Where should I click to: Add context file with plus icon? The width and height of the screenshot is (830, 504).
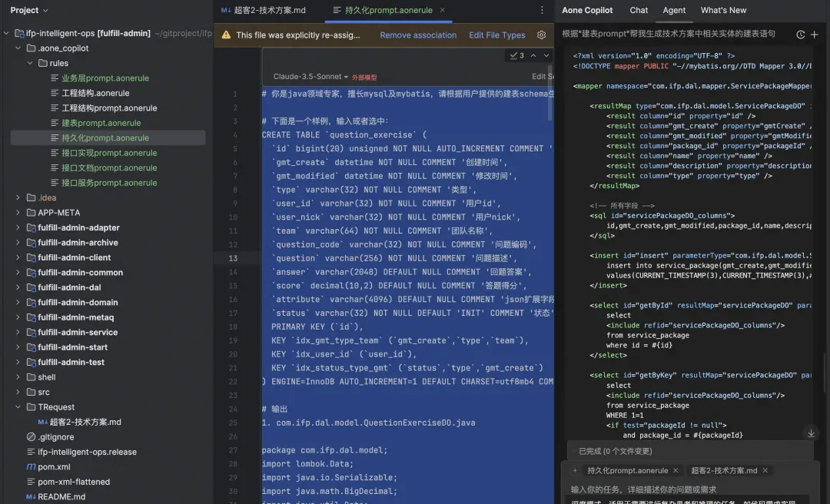pyautogui.click(x=575, y=470)
